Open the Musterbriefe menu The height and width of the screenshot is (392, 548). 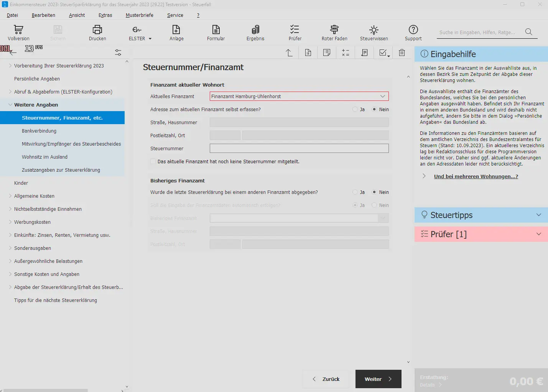[139, 15]
